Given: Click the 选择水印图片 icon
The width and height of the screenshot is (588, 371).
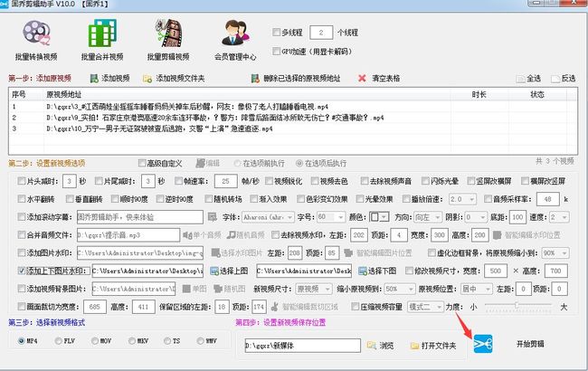Looking at the screenshot, I should 215,252.
